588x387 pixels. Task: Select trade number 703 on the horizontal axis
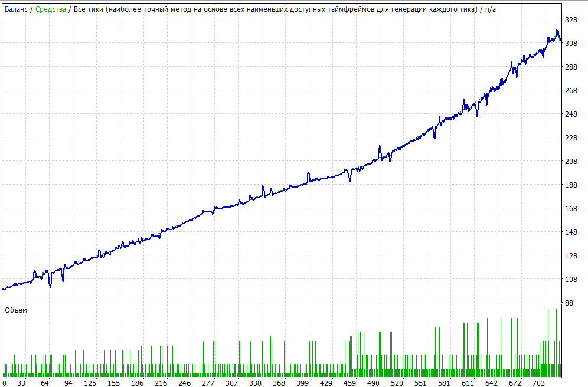[537, 383]
